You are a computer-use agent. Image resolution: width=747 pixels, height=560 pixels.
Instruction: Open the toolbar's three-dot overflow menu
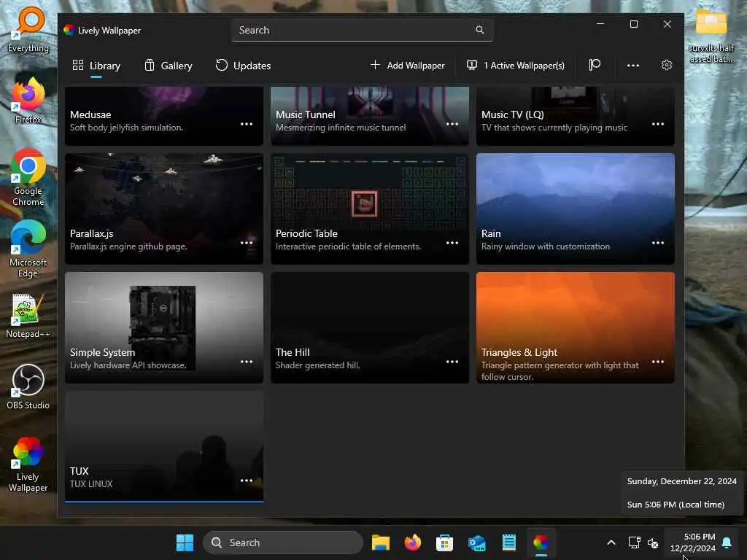point(632,65)
